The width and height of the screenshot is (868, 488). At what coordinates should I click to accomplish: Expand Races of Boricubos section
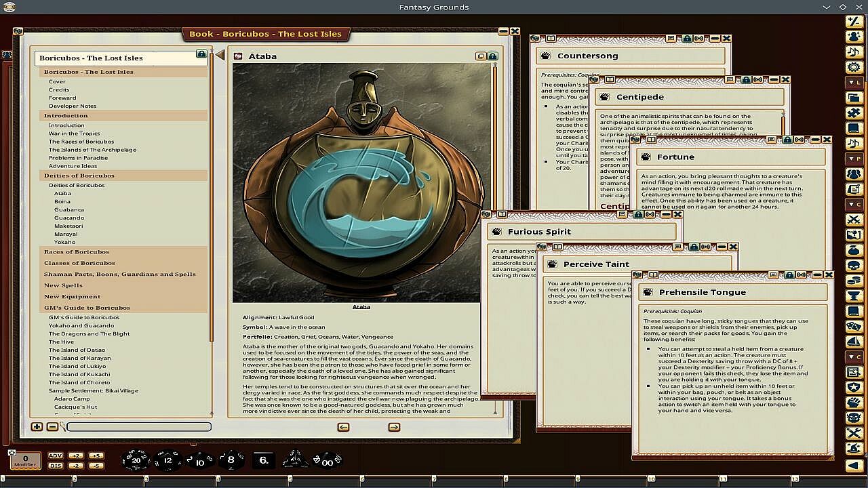pos(123,252)
